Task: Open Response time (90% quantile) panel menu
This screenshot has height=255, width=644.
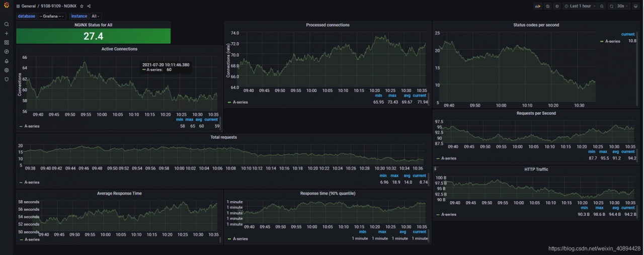Action: pyautogui.click(x=328, y=193)
